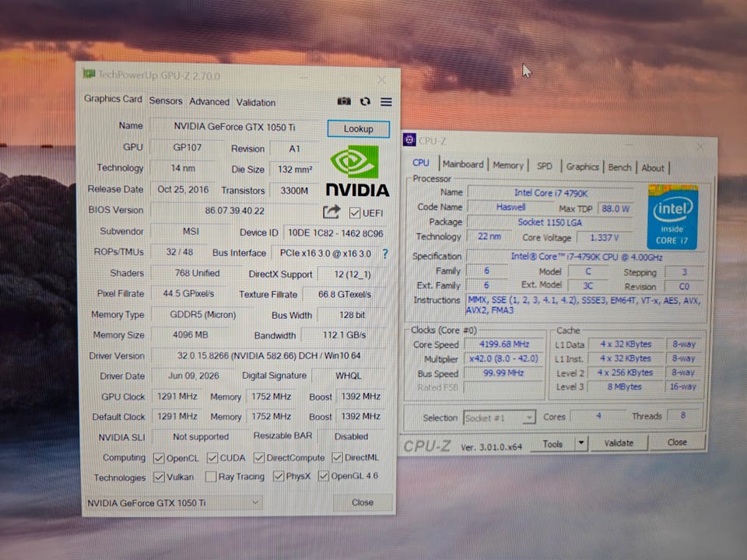Open the Socket #1 selection dropdown
Image resolution: width=747 pixels, height=560 pixels.
(500, 418)
